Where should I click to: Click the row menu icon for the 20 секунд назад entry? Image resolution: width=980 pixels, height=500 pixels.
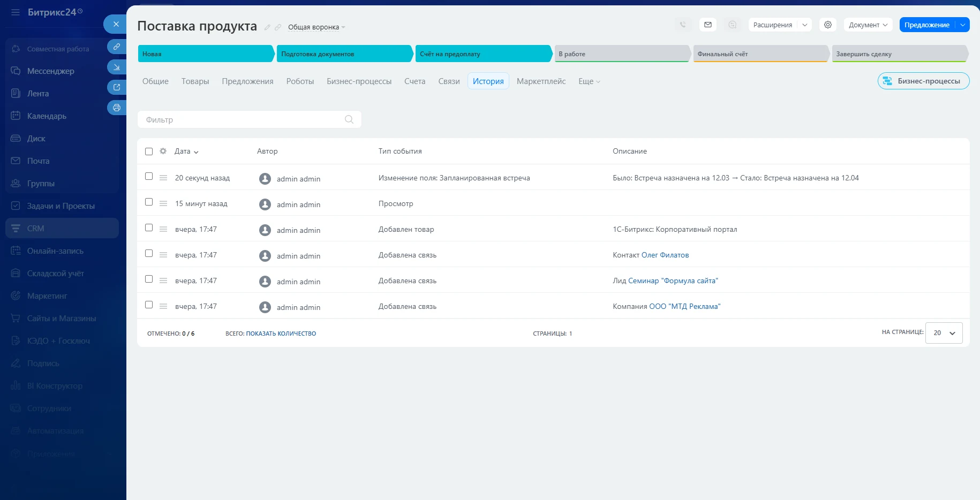click(163, 178)
